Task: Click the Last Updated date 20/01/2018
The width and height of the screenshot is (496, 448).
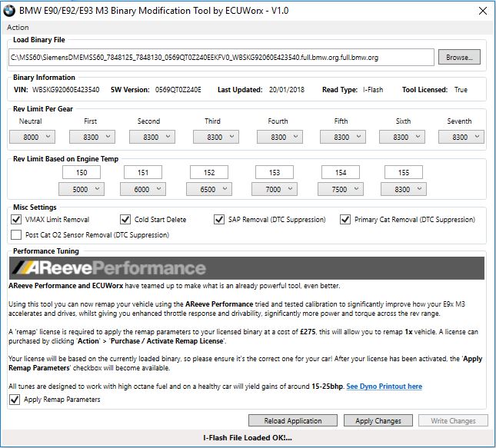Action: tap(287, 90)
